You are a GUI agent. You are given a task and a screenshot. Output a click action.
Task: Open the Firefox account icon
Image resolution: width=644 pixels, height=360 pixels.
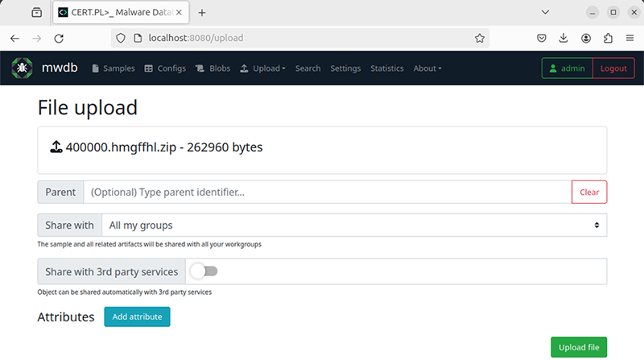586,38
